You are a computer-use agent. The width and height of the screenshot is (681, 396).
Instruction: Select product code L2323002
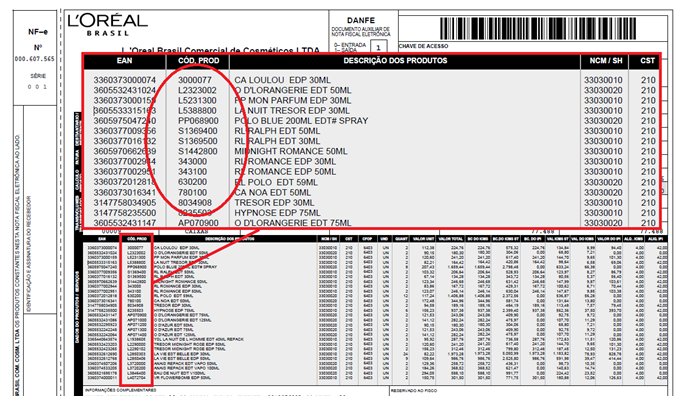(x=197, y=90)
